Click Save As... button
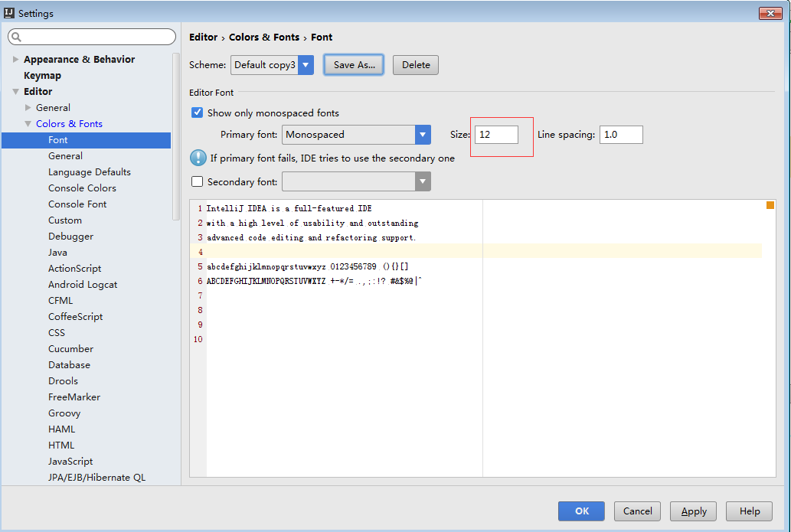This screenshot has height=532, width=791. pyautogui.click(x=354, y=65)
